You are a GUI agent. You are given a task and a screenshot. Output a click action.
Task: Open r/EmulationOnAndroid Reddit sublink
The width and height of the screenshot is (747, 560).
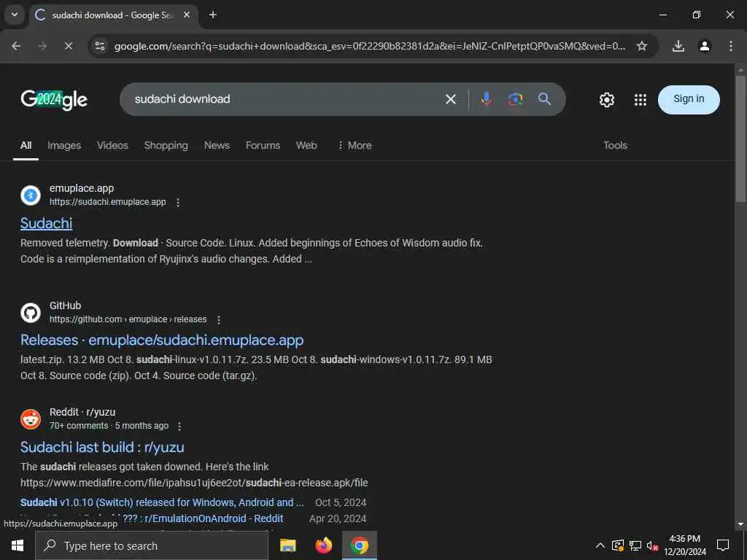click(203, 518)
